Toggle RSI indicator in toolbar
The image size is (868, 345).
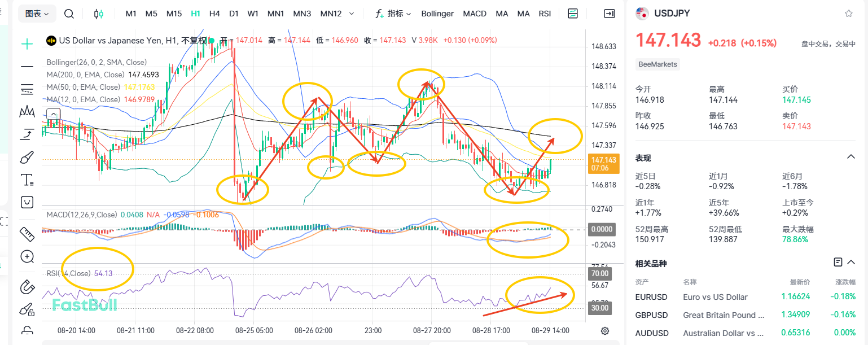[x=545, y=14]
